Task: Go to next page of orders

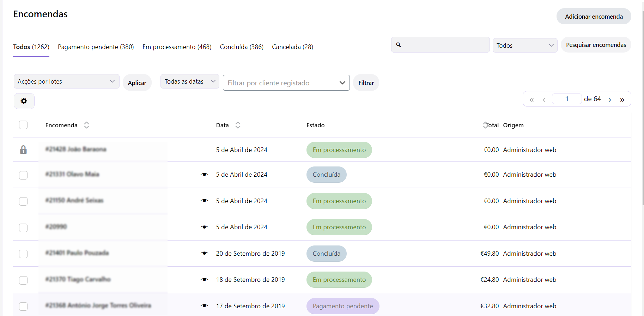Action: (x=610, y=99)
